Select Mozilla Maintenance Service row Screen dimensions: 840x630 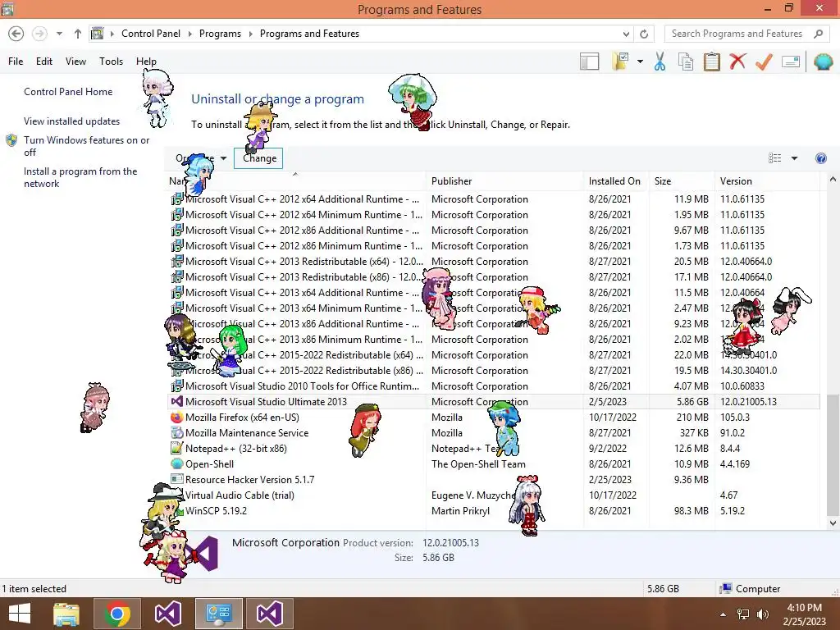(x=494, y=433)
